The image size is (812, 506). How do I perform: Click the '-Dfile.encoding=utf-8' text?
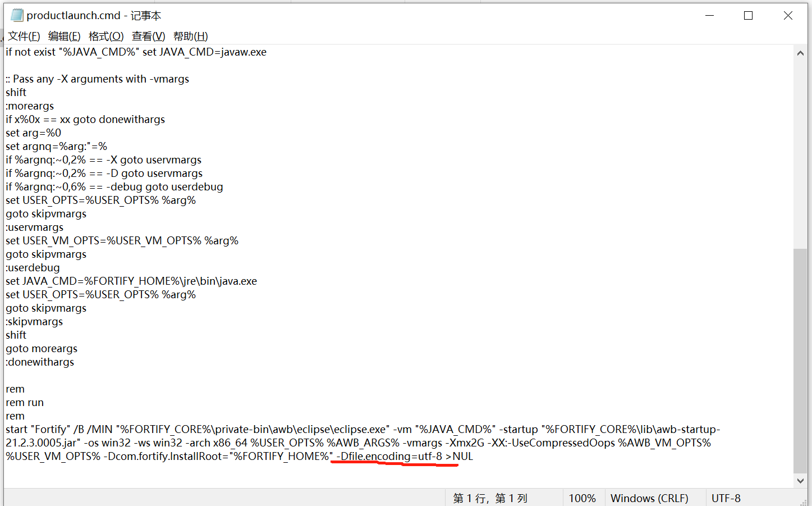(x=389, y=457)
